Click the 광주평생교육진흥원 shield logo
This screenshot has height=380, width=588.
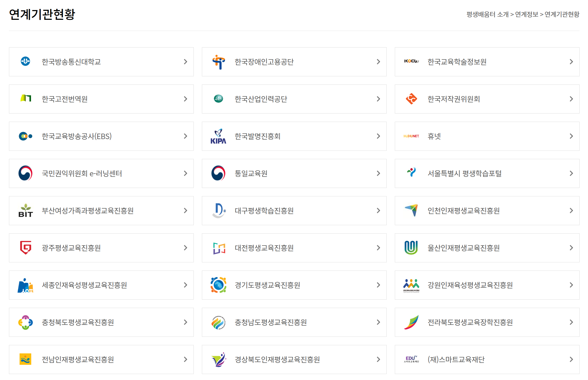(x=25, y=248)
